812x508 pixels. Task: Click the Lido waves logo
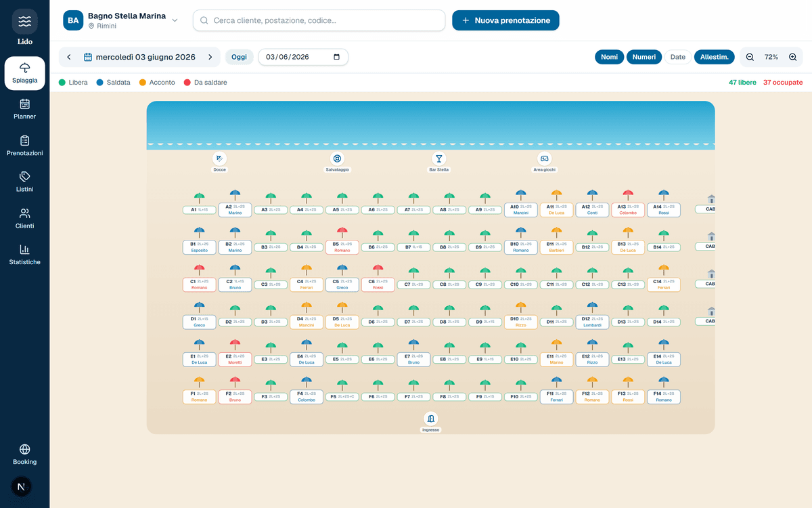[25, 22]
